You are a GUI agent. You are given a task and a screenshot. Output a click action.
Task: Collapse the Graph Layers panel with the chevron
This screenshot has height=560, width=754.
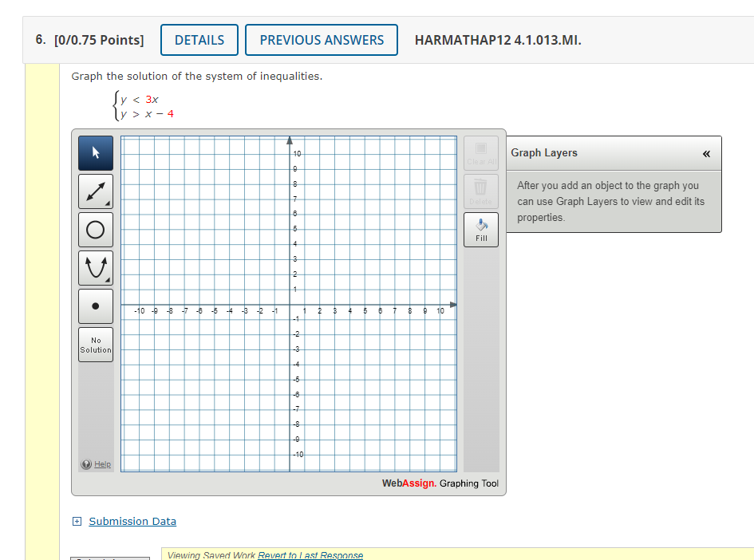point(705,155)
